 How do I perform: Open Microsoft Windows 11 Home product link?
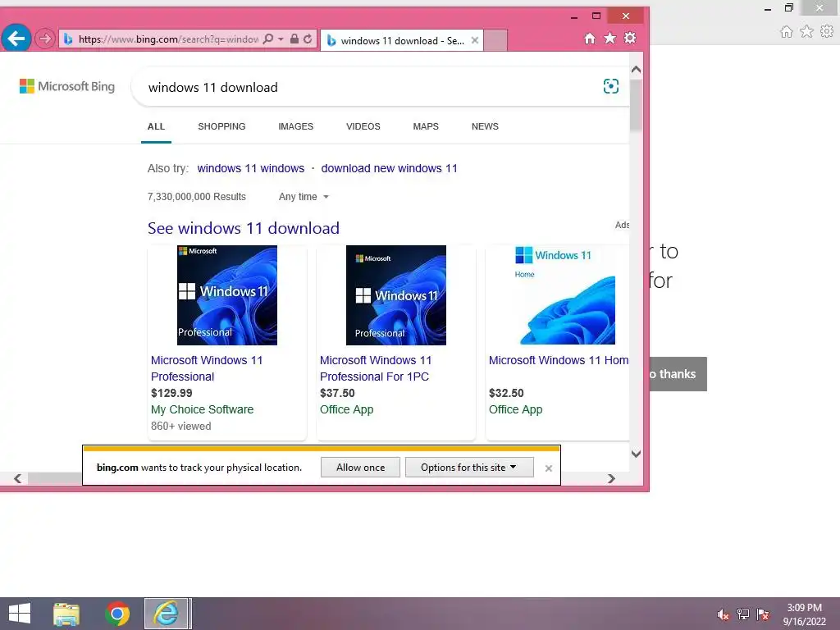click(x=559, y=361)
